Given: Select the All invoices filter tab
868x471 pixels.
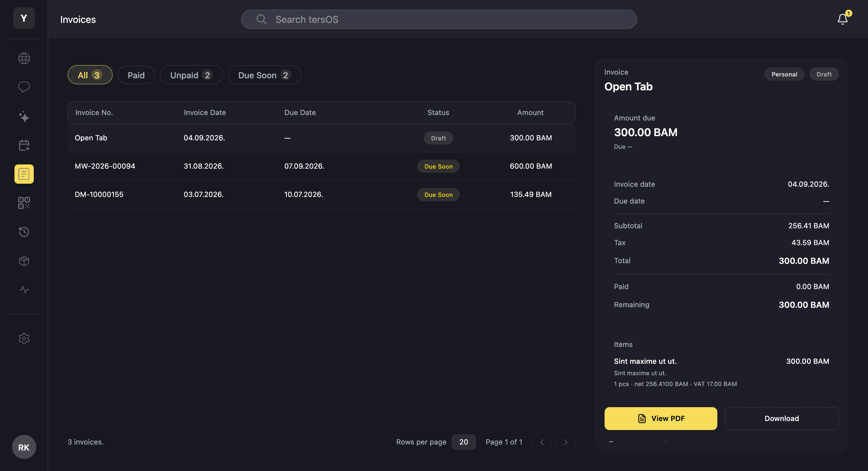Looking at the screenshot, I should (x=90, y=75).
